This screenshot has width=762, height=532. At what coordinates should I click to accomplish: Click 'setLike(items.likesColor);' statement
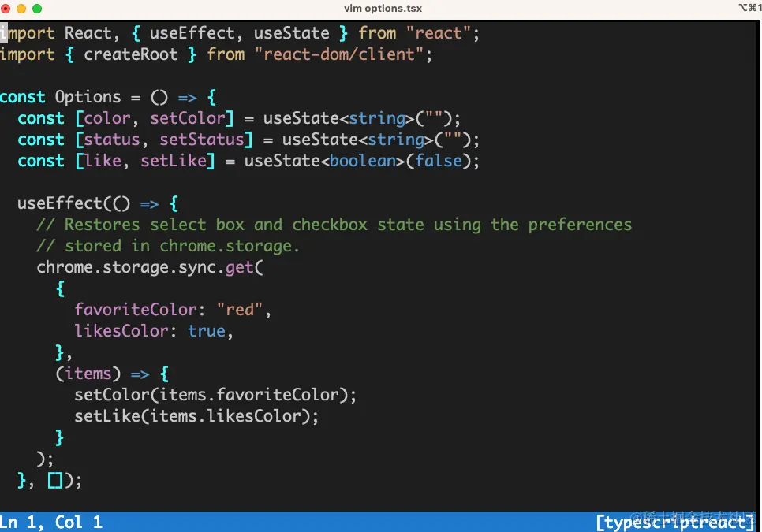(196, 416)
